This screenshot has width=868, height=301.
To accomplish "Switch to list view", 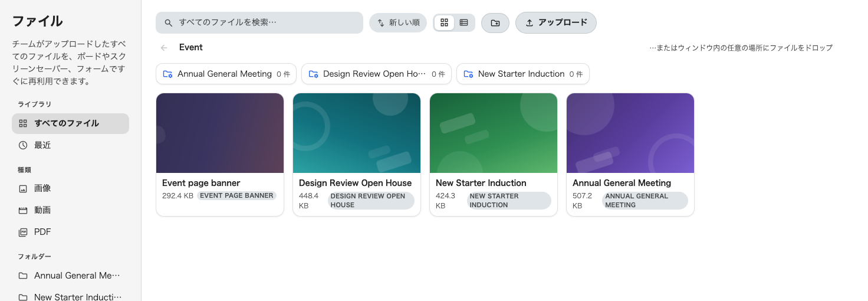I will [464, 23].
